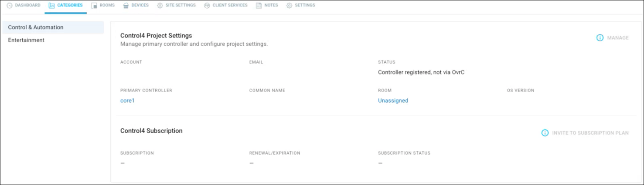Screen dimensions: 644x185
Task: Click the Categories tab icon
Action: 52,6
